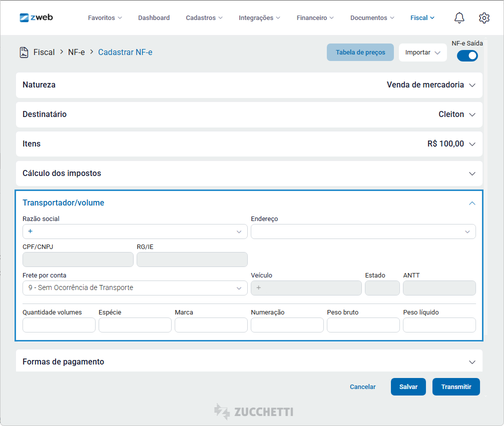Open the Endereço dropdown

coord(363,231)
